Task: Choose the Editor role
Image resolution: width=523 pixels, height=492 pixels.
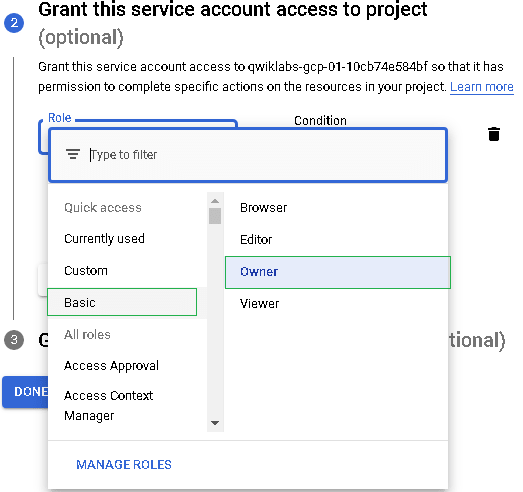Action: coord(336,239)
